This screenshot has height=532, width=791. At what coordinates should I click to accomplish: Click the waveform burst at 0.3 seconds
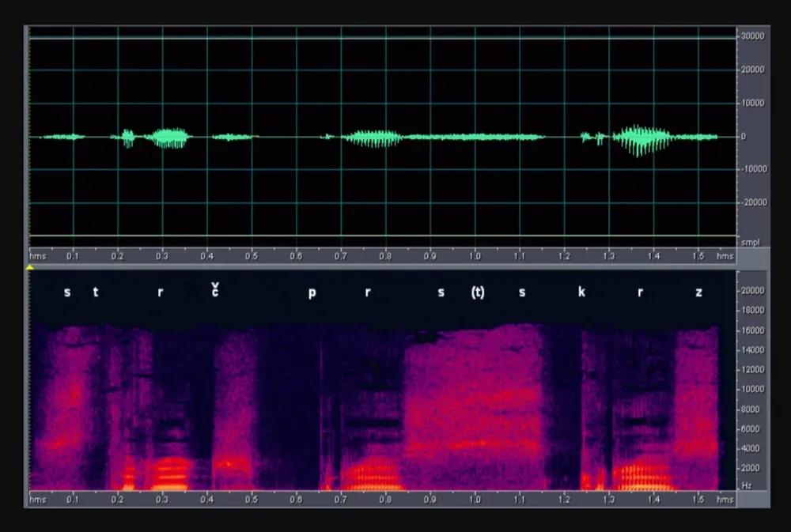pos(170,138)
